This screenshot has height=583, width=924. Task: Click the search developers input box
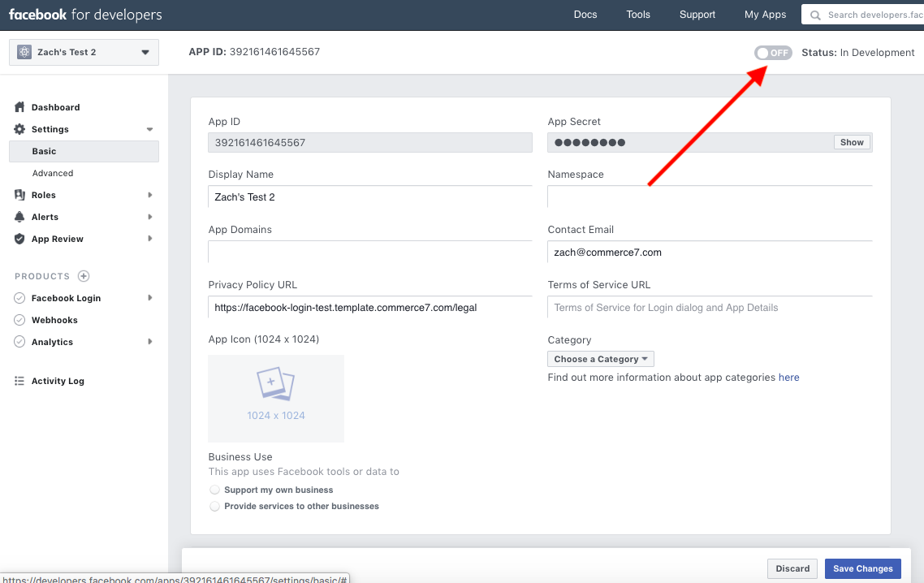tap(863, 15)
